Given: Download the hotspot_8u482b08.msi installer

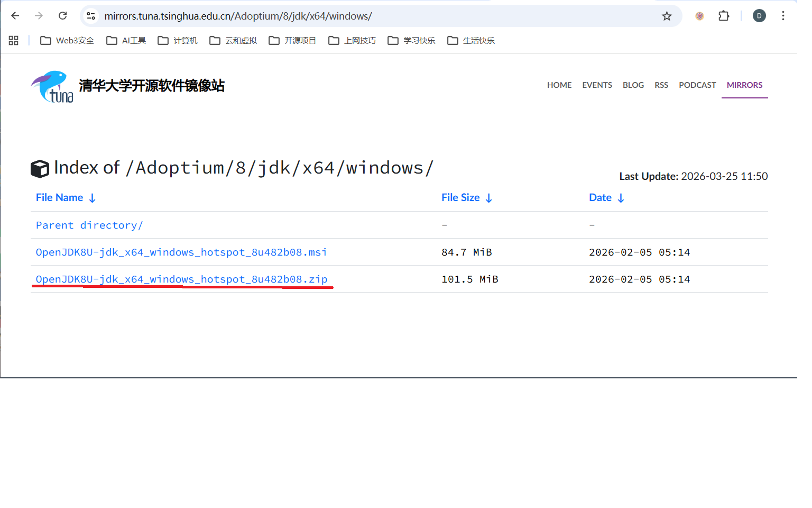Looking at the screenshot, I should coord(181,252).
